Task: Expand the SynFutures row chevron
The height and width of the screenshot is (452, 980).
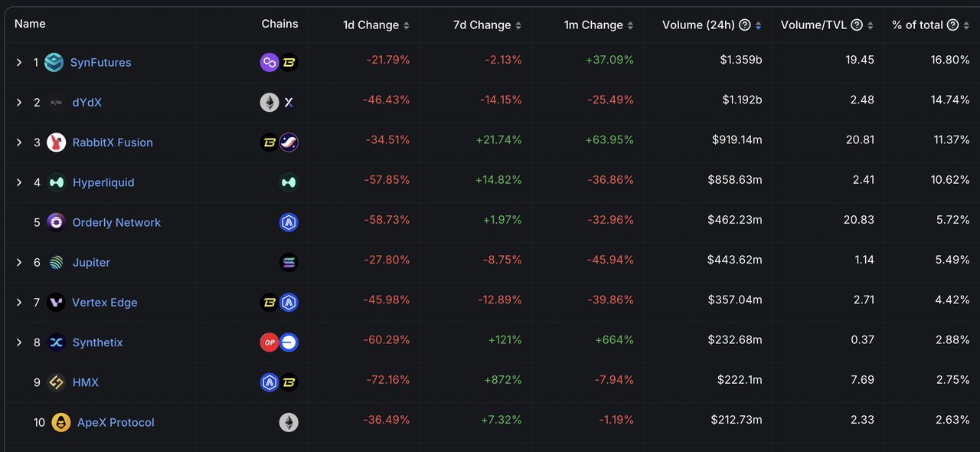Action: pos(19,63)
